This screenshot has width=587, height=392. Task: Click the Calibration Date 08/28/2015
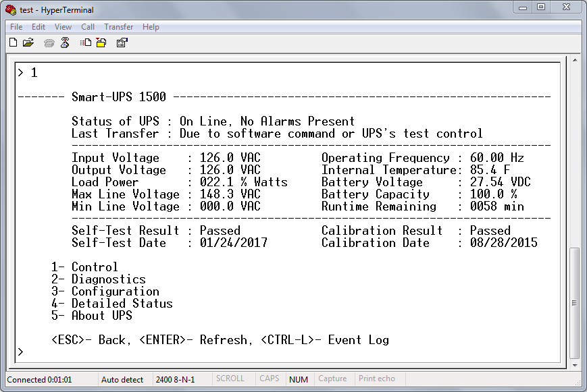pyautogui.click(x=503, y=242)
